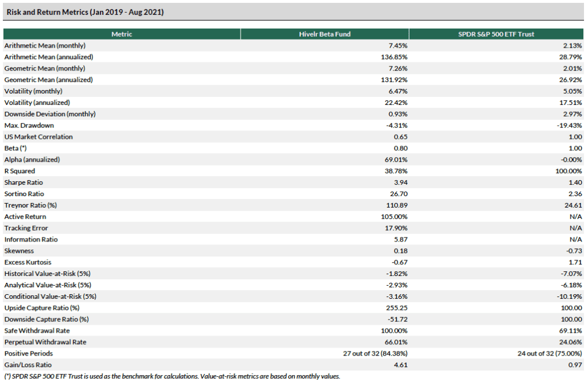Select the Conditional Value-at-Risk (5%) label

[51, 297]
